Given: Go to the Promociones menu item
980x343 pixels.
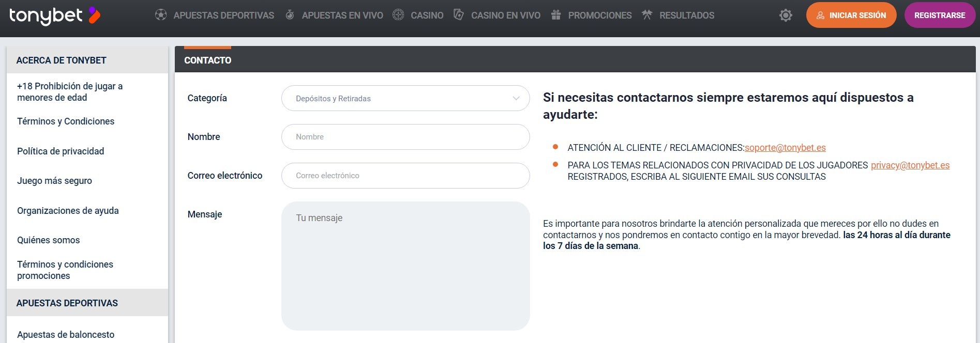Looking at the screenshot, I should click(599, 15).
